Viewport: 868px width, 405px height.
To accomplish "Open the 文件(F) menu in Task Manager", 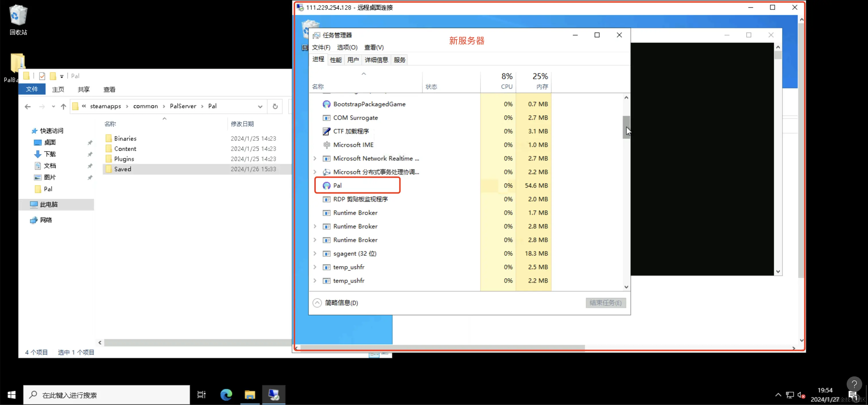I will coord(321,48).
